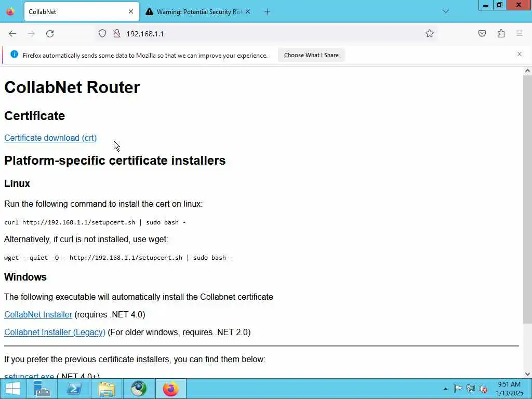Click the Windows section heading
The width and height of the screenshot is (532, 399).
(25, 277)
